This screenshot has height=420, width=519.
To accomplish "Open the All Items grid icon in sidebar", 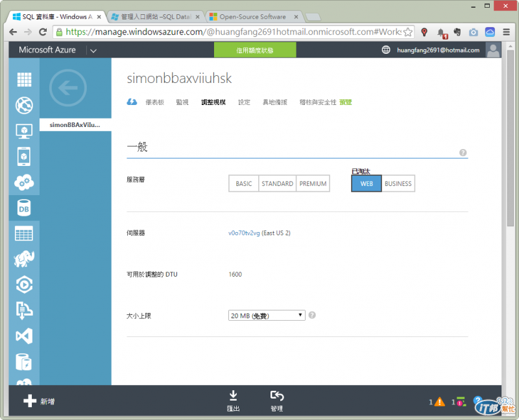I will (x=24, y=79).
